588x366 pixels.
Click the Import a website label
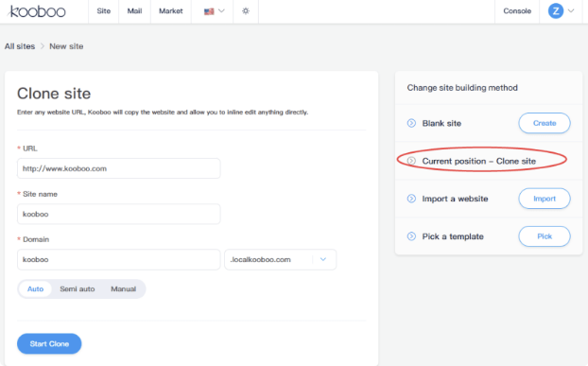455,199
